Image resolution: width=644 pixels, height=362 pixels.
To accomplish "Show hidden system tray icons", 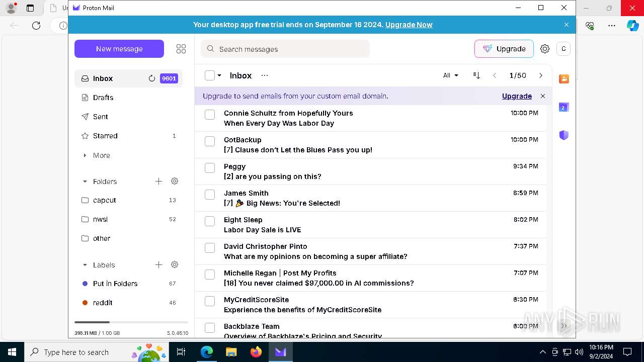I will pyautogui.click(x=542, y=352).
